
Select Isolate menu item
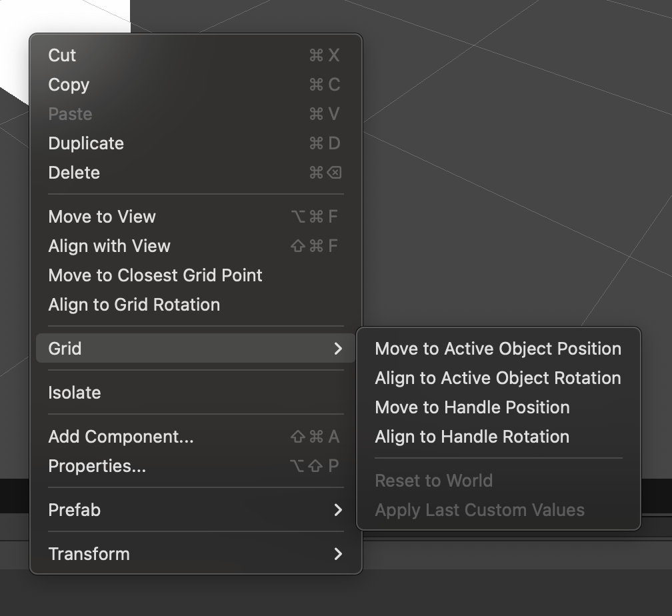click(x=196, y=393)
